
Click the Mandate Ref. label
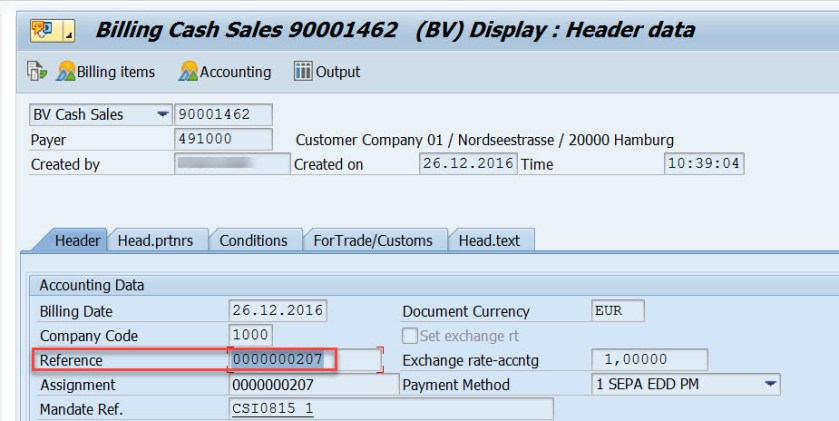pos(81,410)
